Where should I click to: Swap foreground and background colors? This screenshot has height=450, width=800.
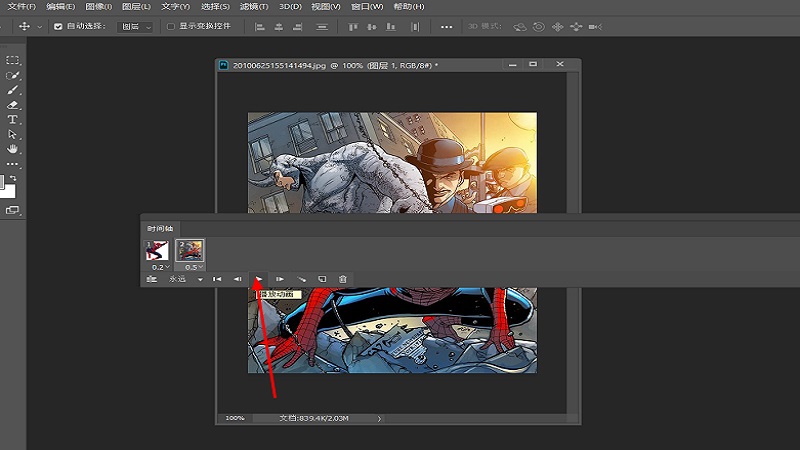(13, 179)
